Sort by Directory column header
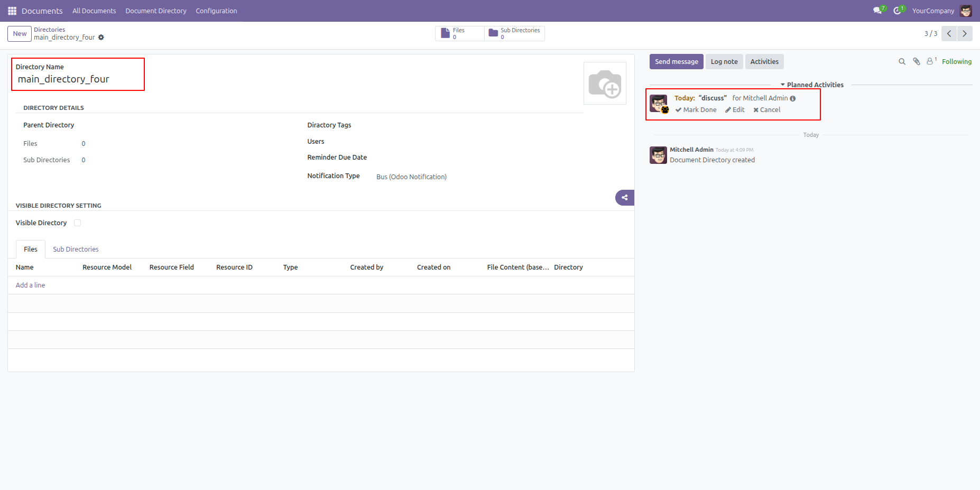 point(568,267)
